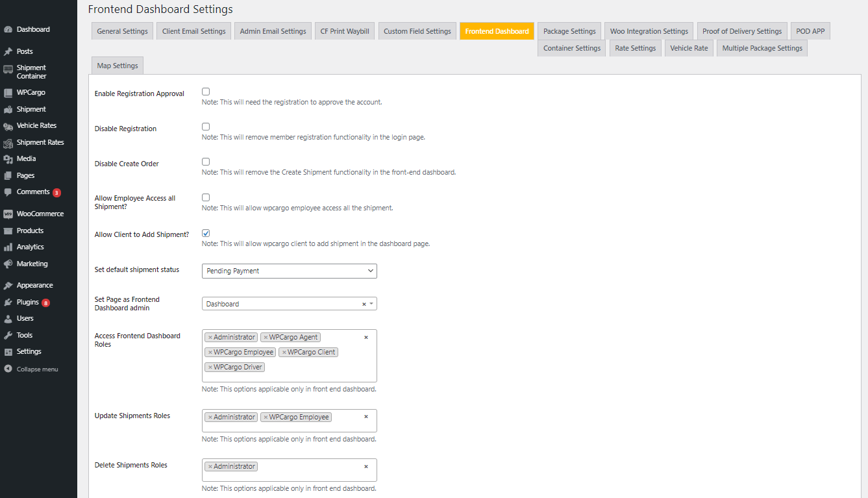The width and height of the screenshot is (868, 498).
Task: Click the Settings sliders icon
Action: 8,352
